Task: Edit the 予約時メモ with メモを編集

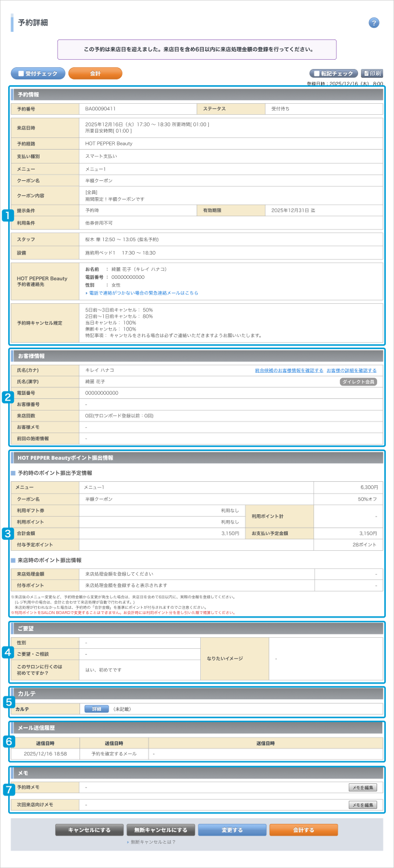Action: pos(363,787)
